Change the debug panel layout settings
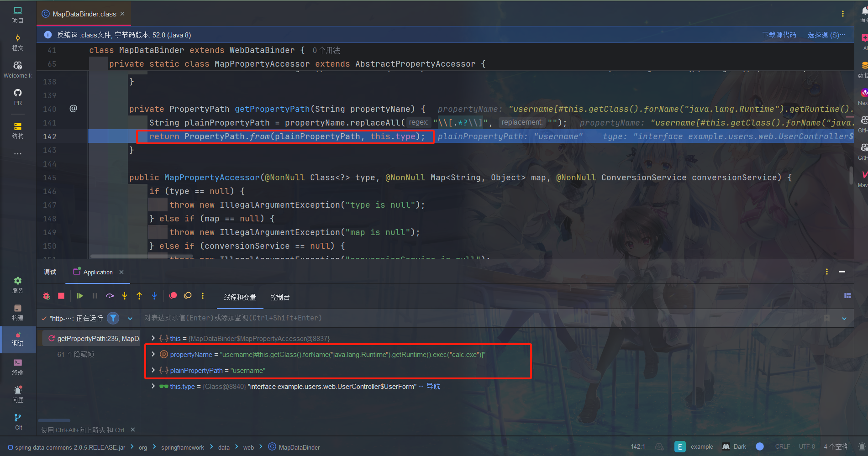Viewport: 868px width, 456px height. tap(847, 296)
